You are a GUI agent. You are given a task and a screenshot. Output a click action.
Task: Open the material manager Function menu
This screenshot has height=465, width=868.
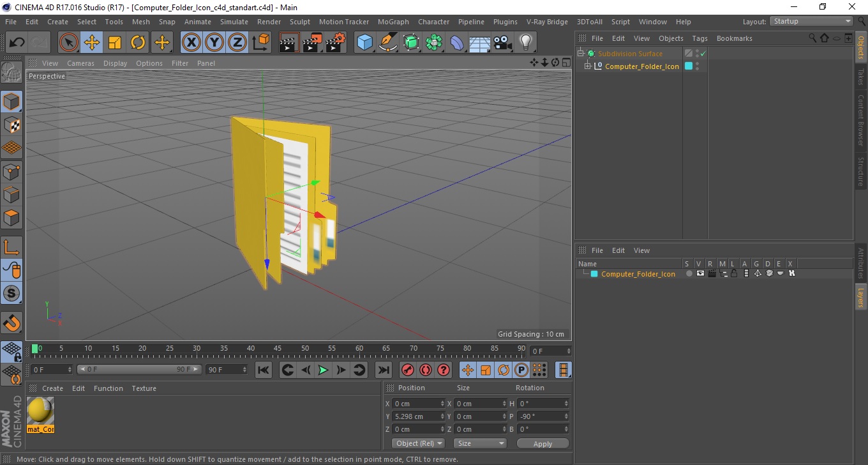pos(108,388)
